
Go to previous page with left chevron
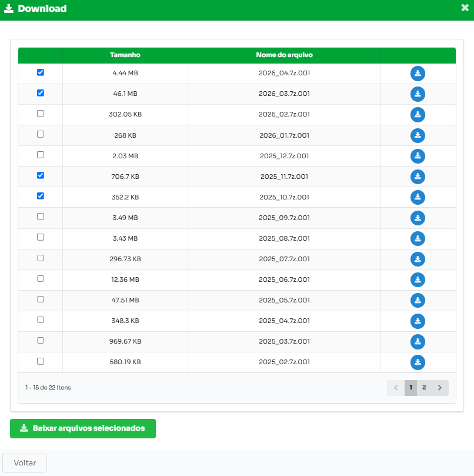[396, 388]
